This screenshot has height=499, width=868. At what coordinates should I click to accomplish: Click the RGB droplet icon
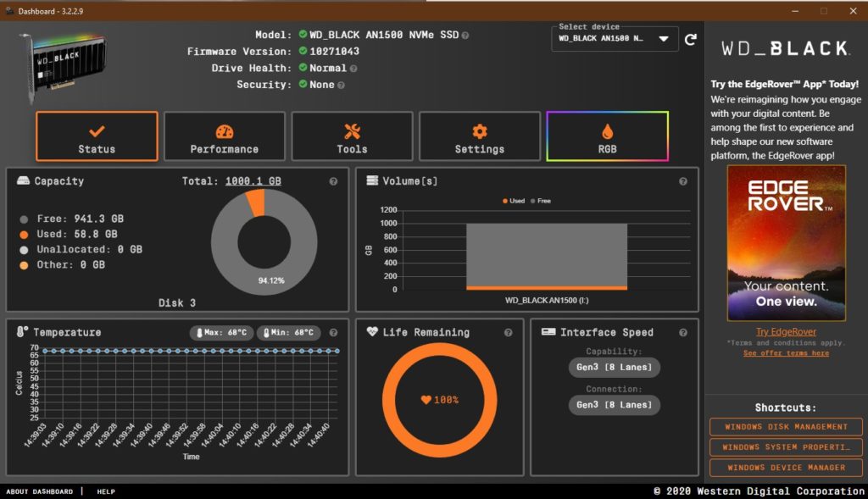607,131
